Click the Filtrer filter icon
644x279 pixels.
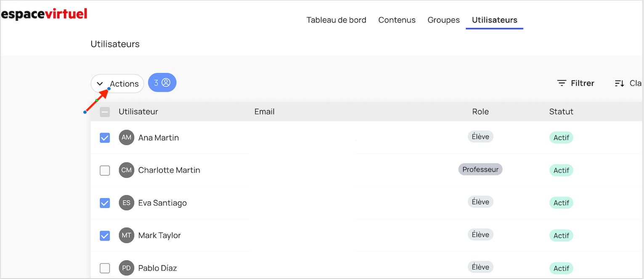tap(562, 83)
